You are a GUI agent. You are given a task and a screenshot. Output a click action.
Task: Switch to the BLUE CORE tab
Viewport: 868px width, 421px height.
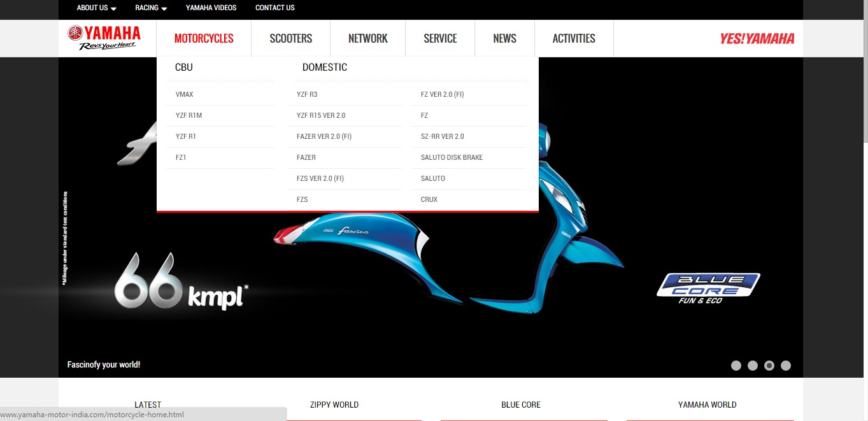pyautogui.click(x=521, y=404)
